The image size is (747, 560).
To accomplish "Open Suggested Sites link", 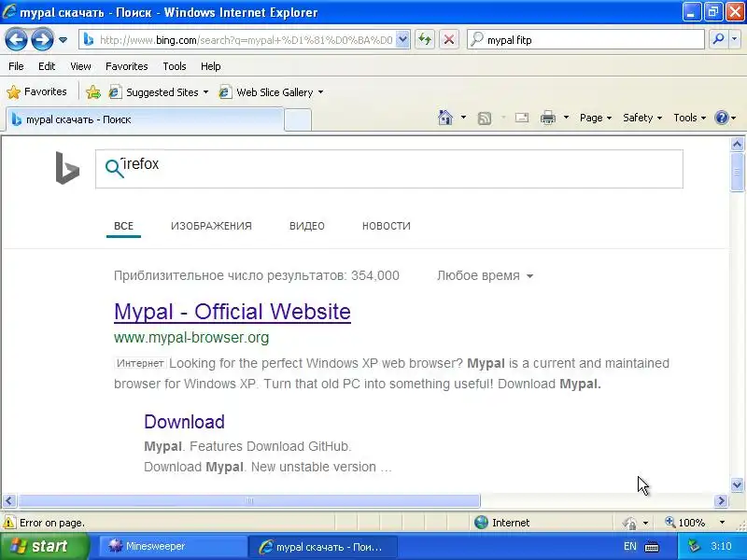I will [153, 91].
